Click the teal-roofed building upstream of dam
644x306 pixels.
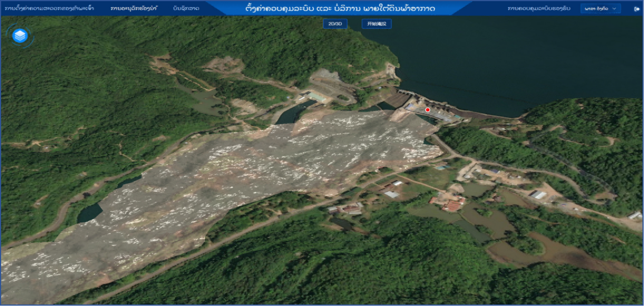316,97
